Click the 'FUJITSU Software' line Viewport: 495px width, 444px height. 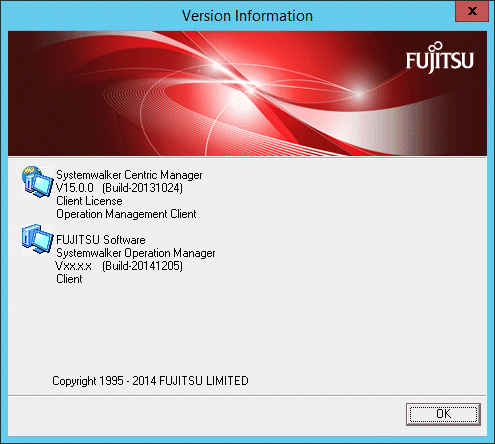(x=101, y=240)
